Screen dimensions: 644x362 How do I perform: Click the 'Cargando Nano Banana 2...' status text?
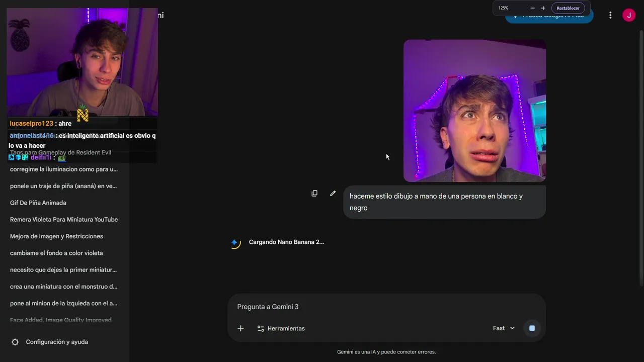[x=286, y=242]
